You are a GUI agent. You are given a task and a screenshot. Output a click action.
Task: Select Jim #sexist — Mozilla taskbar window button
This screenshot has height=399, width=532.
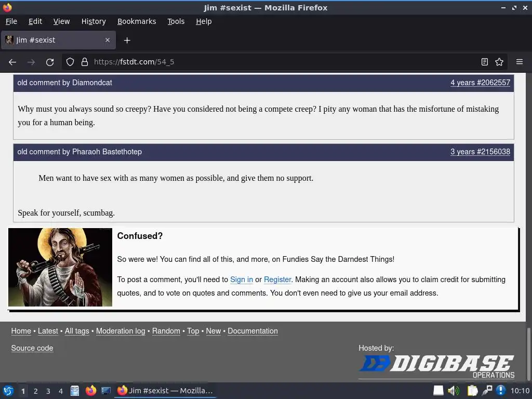pos(166,391)
